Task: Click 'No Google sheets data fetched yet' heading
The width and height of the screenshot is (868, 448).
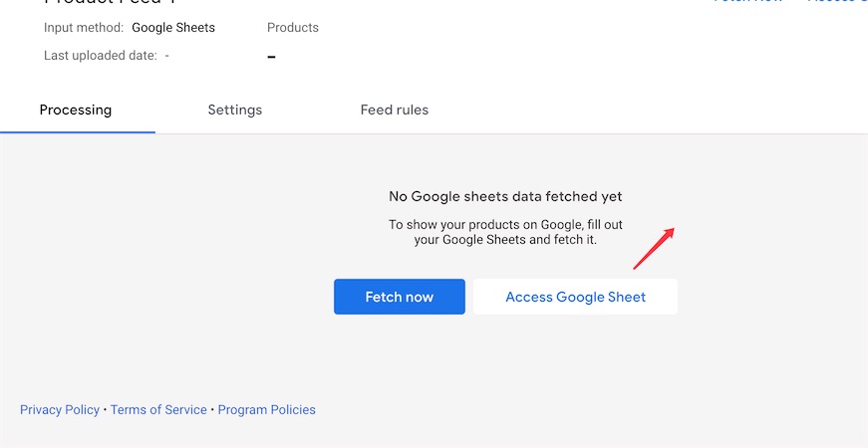Action: tap(505, 196)
